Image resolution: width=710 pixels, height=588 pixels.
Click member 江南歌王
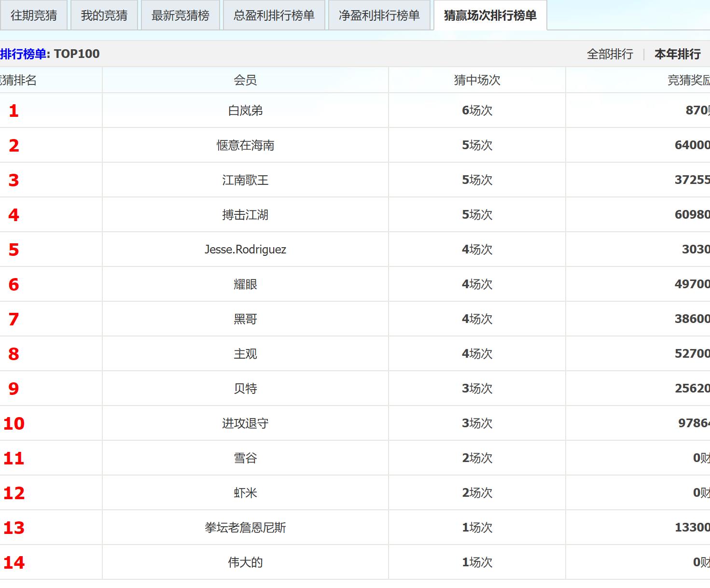pyautogui.click(x=245, y=180)
